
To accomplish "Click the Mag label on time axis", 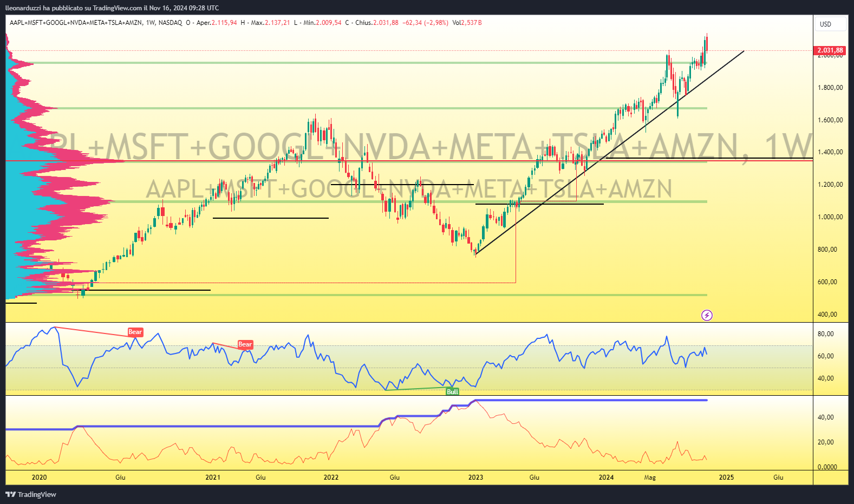I will 650,477.
